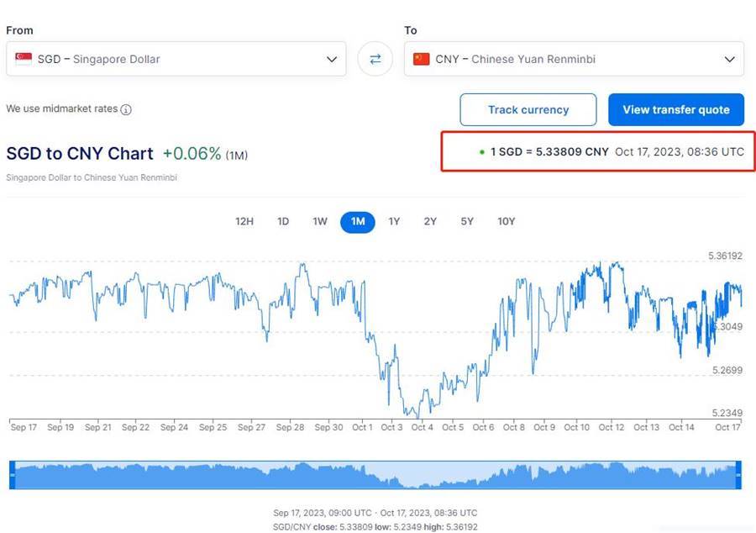Switch to the 1W time range

click(320, 222)
